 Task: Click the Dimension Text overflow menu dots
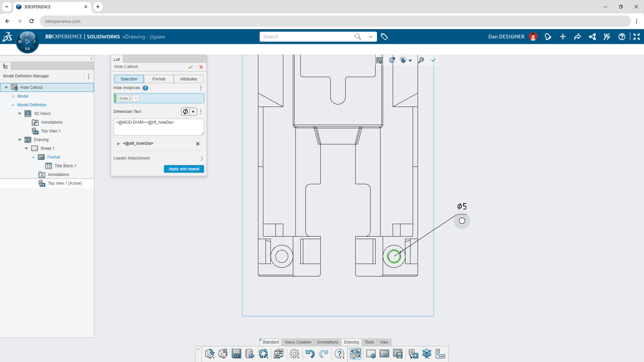point(201,111)
